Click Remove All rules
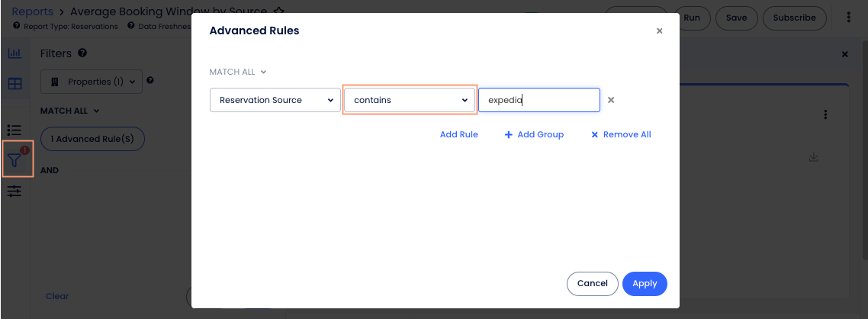868x319 pixels. pos(621,134)
